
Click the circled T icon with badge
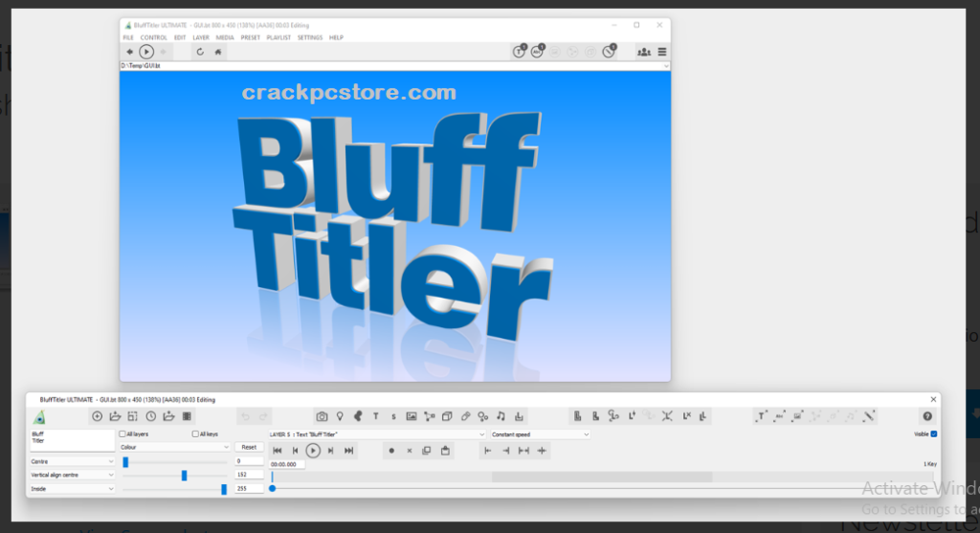[520, 52]
